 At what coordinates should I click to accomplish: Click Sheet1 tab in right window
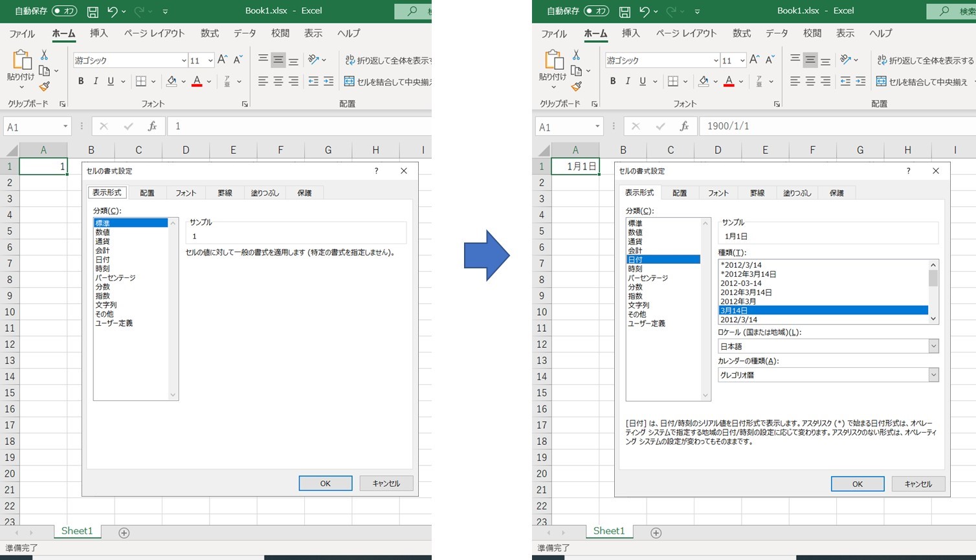click(x=609, y=531)
